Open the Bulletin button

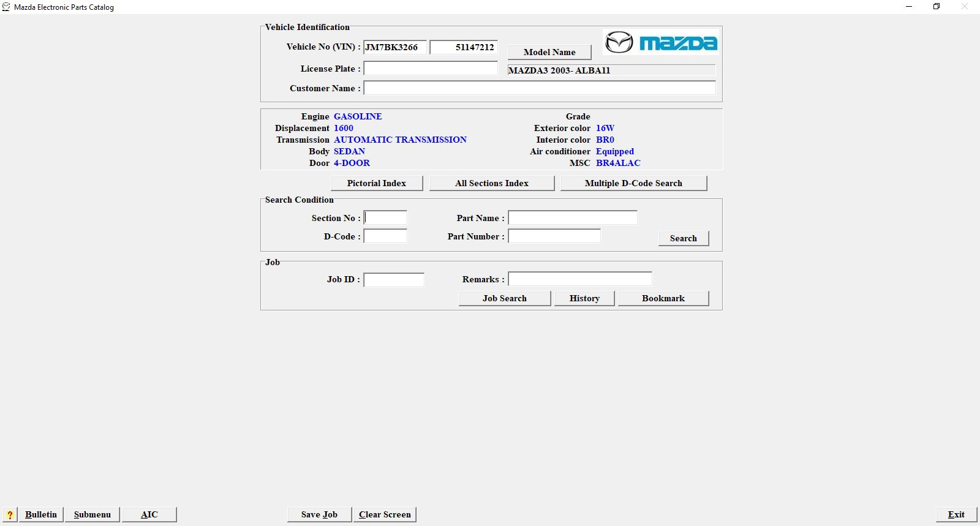41,514
